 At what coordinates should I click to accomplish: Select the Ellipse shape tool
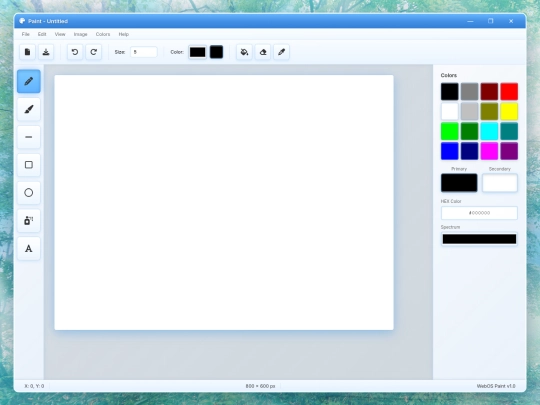click(29, 193)
